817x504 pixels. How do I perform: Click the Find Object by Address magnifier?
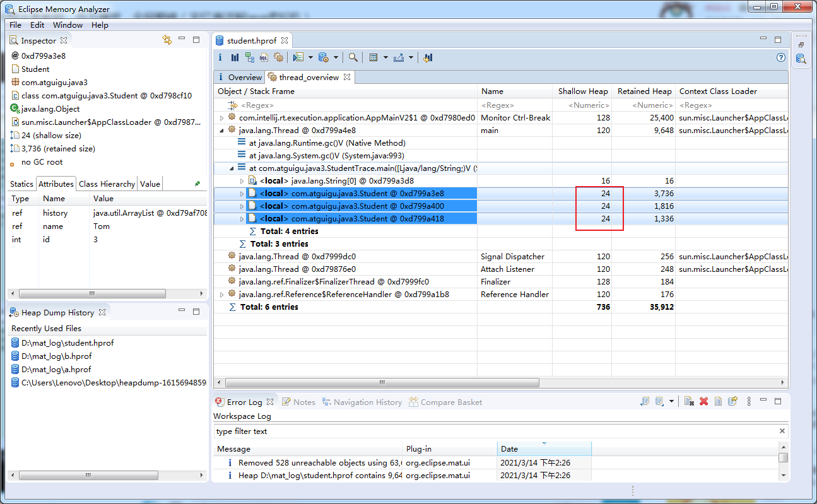click(x=353, y=57)
